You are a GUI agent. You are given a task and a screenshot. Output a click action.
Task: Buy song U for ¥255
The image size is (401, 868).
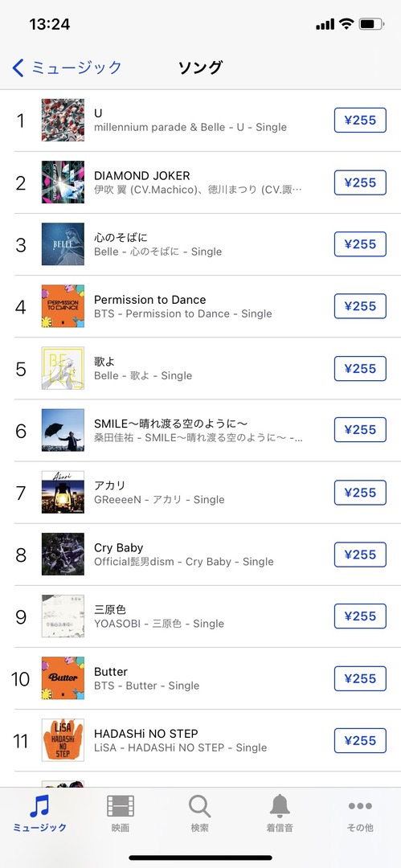360,120
